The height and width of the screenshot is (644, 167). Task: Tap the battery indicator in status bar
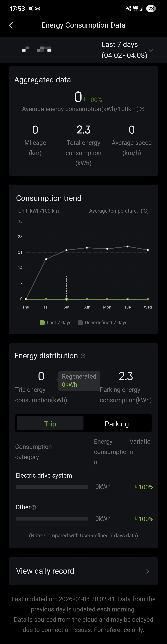(151, 9)
